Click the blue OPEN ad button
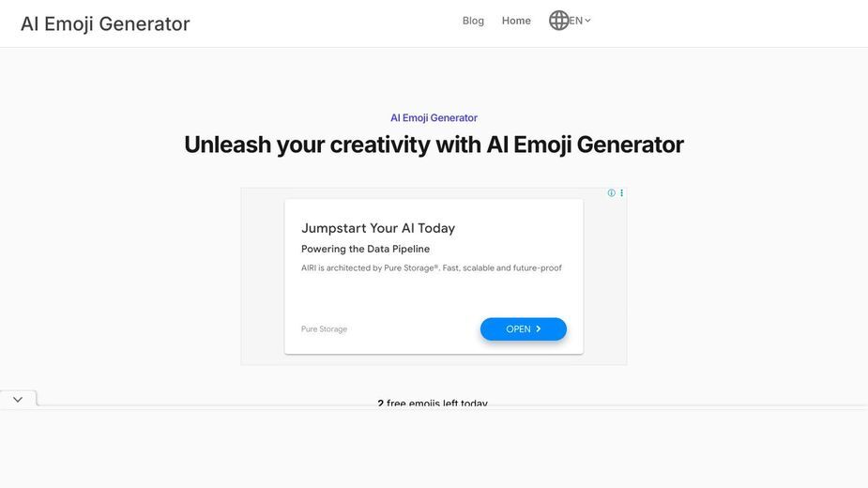 [x=523, y=329]
